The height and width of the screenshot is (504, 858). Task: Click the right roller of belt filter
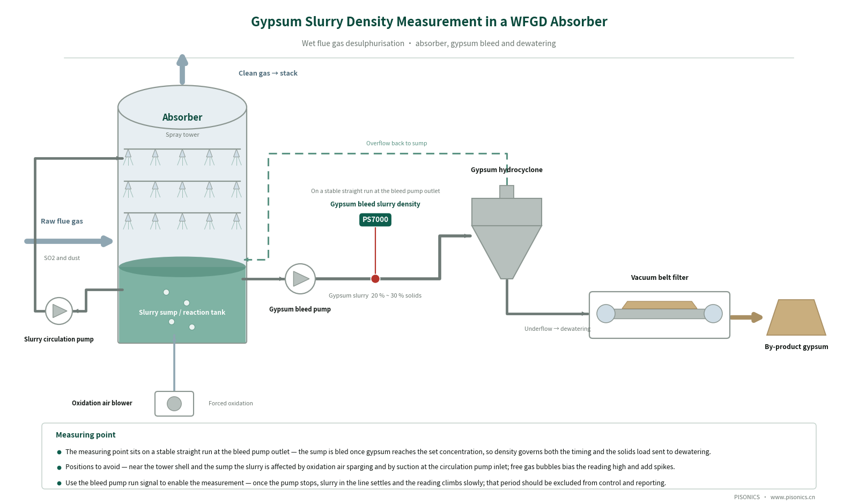pos(713,314)
